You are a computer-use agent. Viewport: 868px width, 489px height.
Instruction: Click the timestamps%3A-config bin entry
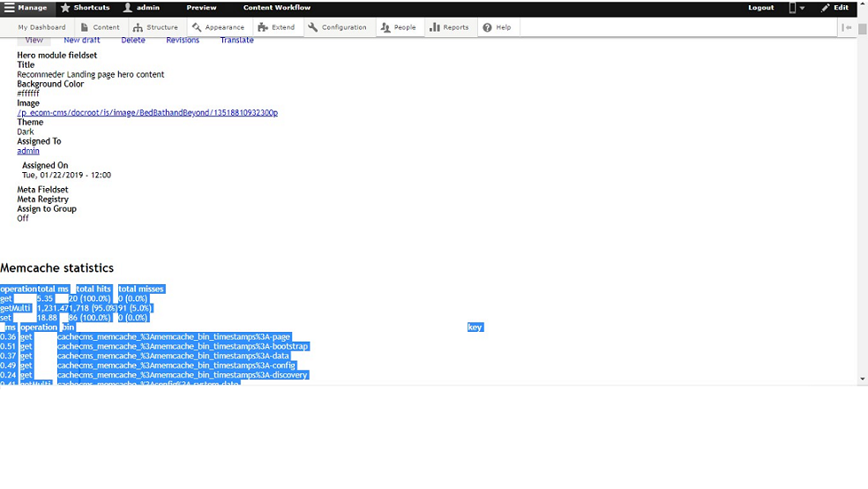(176, 365)
